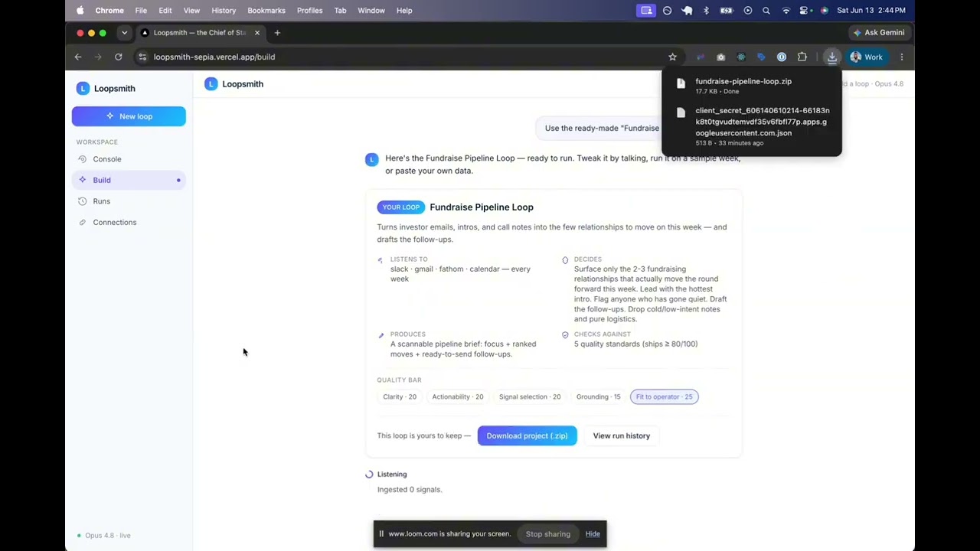Click the 1Password extension icon
The image size is (980, 551).
(781, 57)
